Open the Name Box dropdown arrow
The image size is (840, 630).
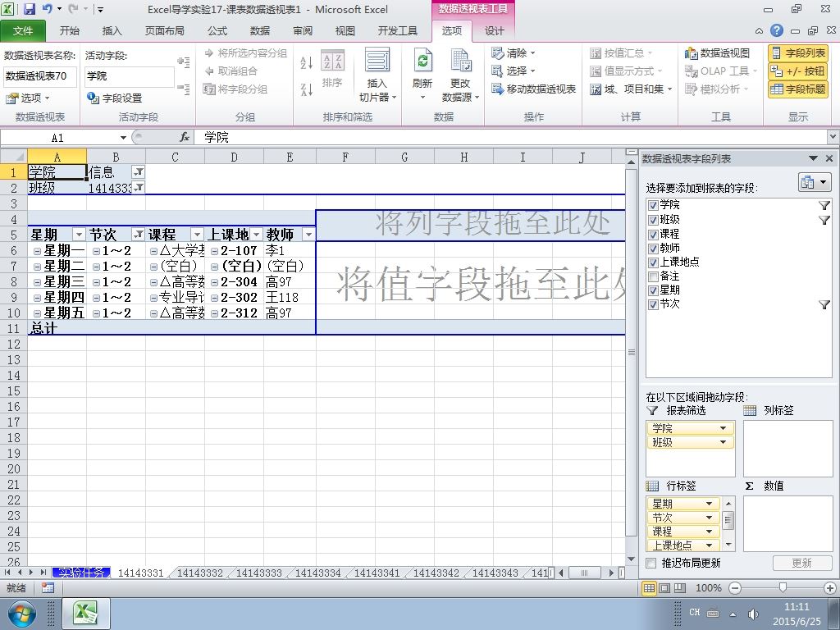tap(123, 138)
